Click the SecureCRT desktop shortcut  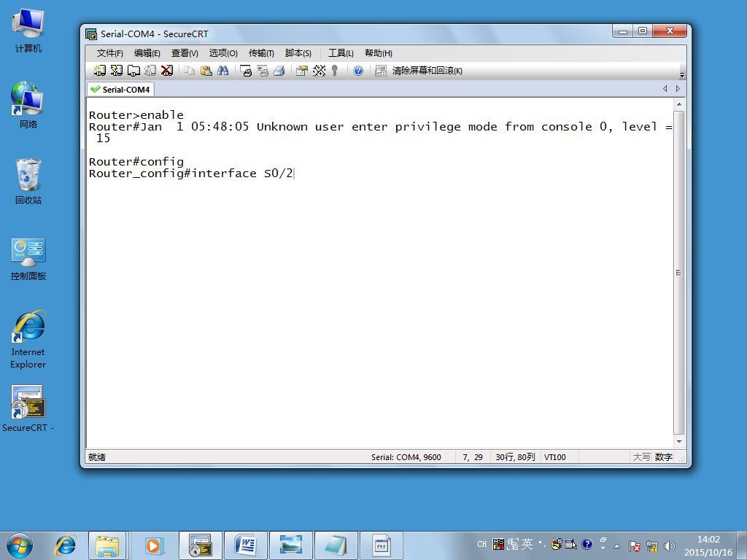coord(28,408)
